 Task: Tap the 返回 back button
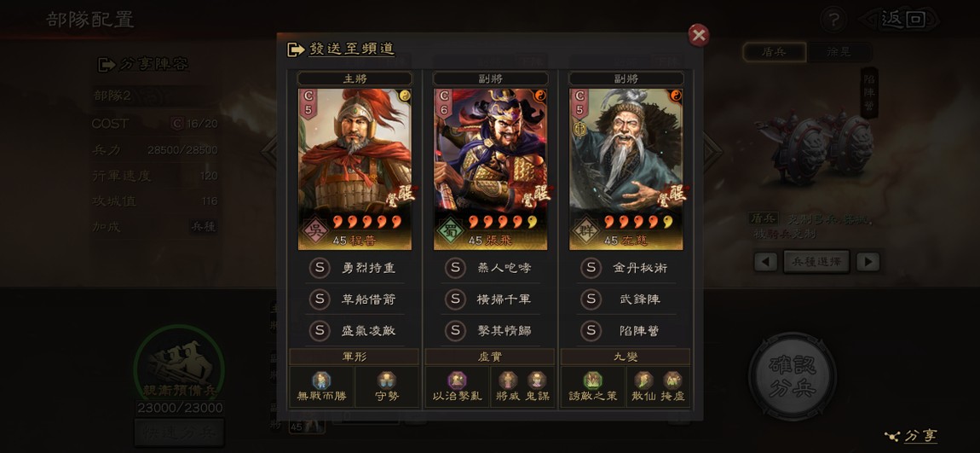[902, 20]
